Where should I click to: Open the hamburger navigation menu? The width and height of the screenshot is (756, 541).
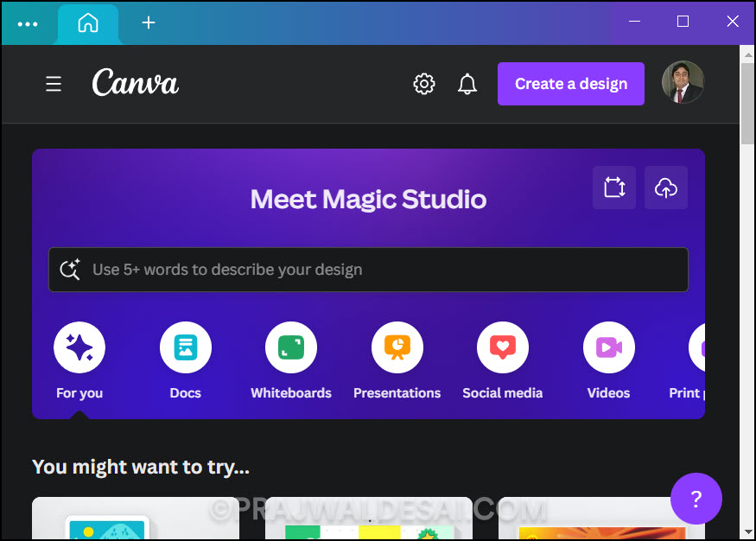click(54, 84)
